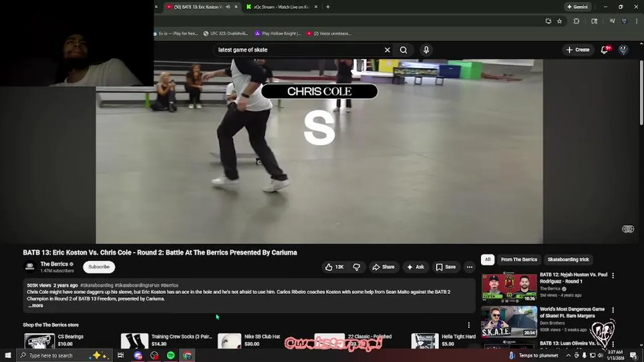
Task: Close the BATB 13 YouTube tab
Action: (236, 7)
